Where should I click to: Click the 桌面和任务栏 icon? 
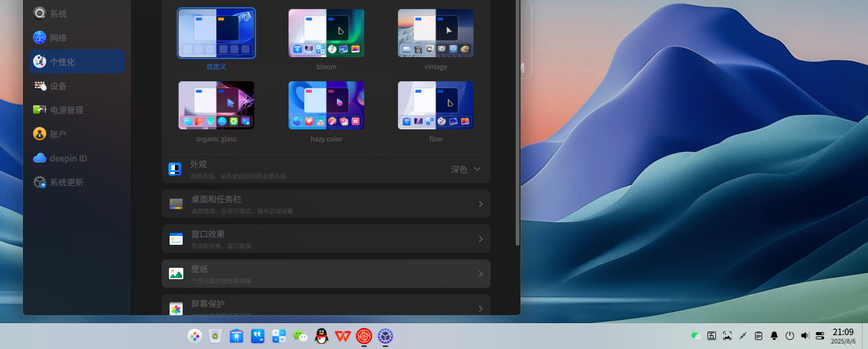pos(176,204)
